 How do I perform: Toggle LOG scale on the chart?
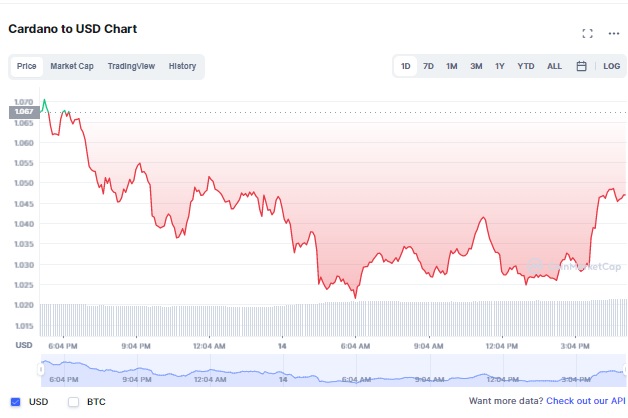[612, 66]
